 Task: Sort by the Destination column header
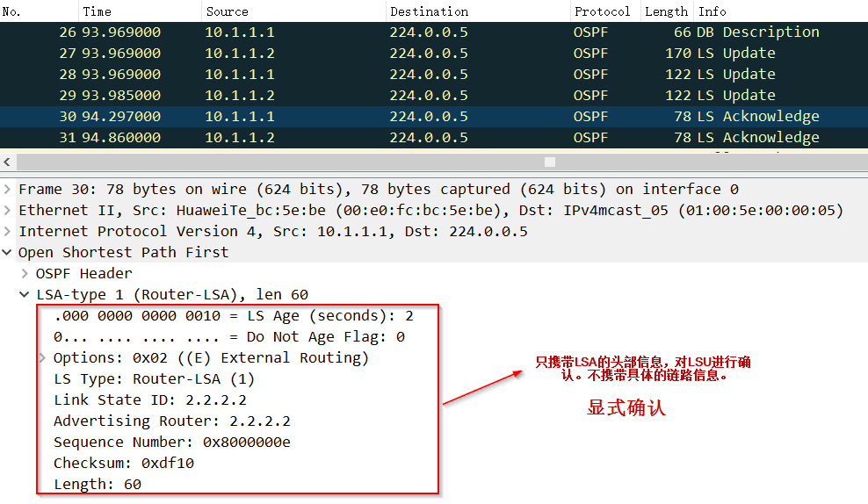pos(478,11)
